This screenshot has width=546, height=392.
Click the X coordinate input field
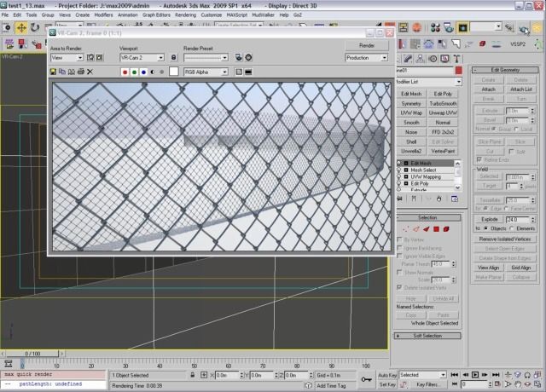coord(228,375)
